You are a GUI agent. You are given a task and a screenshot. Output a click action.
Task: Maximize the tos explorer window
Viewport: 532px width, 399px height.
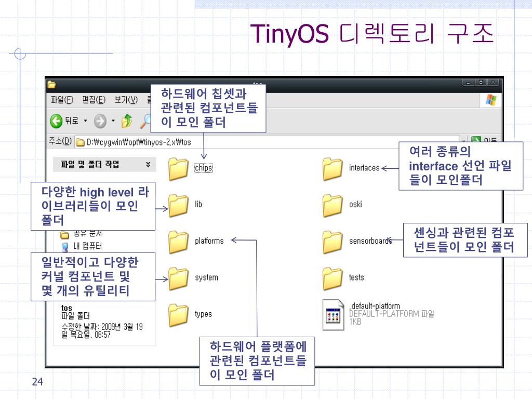click(x=481, y=83)
